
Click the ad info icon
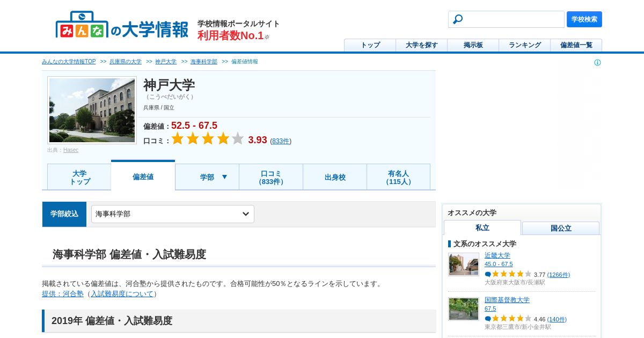point(597,63)
